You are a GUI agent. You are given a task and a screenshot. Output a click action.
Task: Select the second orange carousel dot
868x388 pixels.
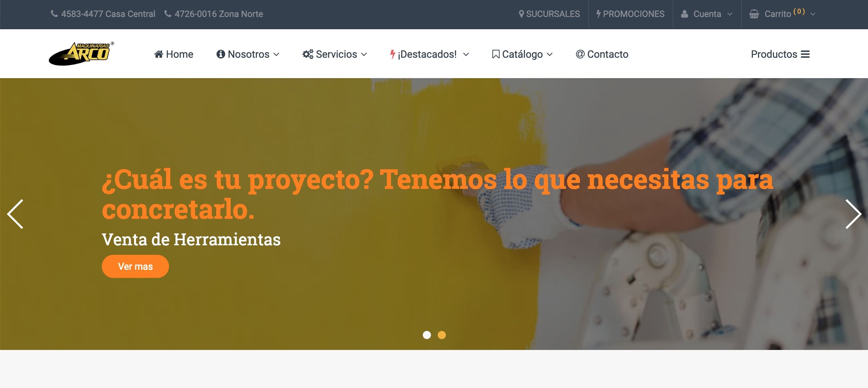coord(442,335)
